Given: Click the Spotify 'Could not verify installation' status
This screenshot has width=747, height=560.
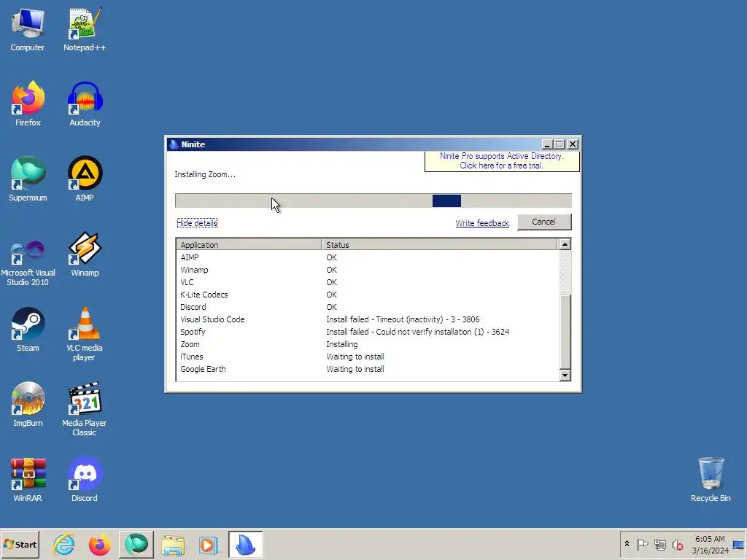Looking at the screenshot, I should (417, 332).
